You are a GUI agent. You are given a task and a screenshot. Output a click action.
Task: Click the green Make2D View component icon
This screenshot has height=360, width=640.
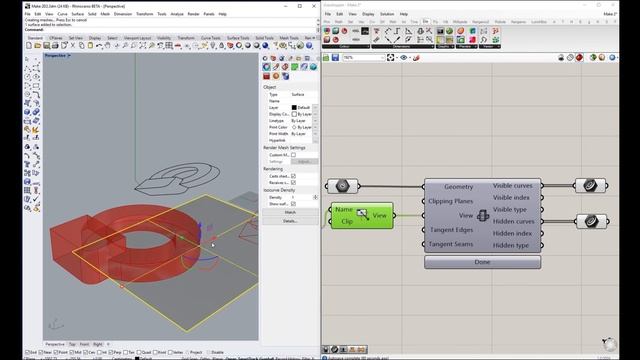tap(362, 214)
